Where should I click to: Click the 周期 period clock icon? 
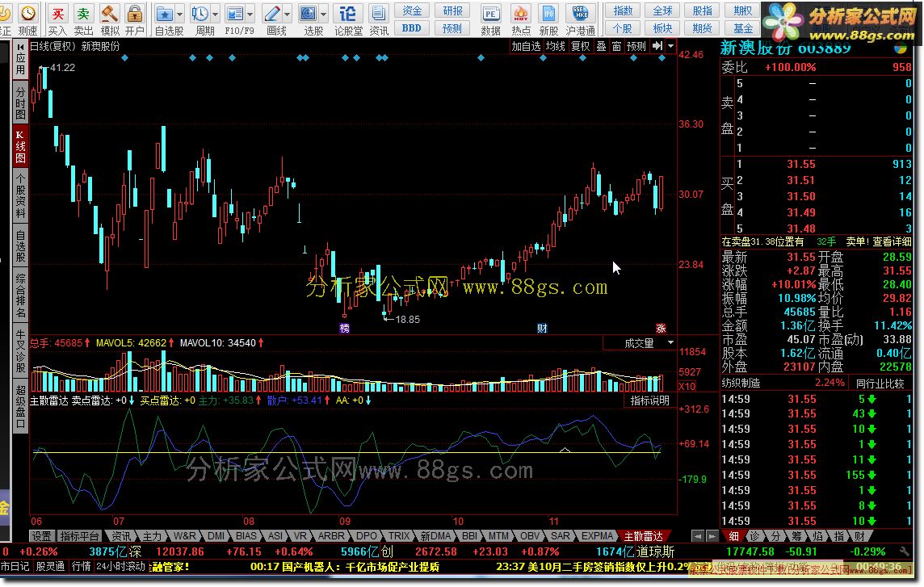pos(200,13)
